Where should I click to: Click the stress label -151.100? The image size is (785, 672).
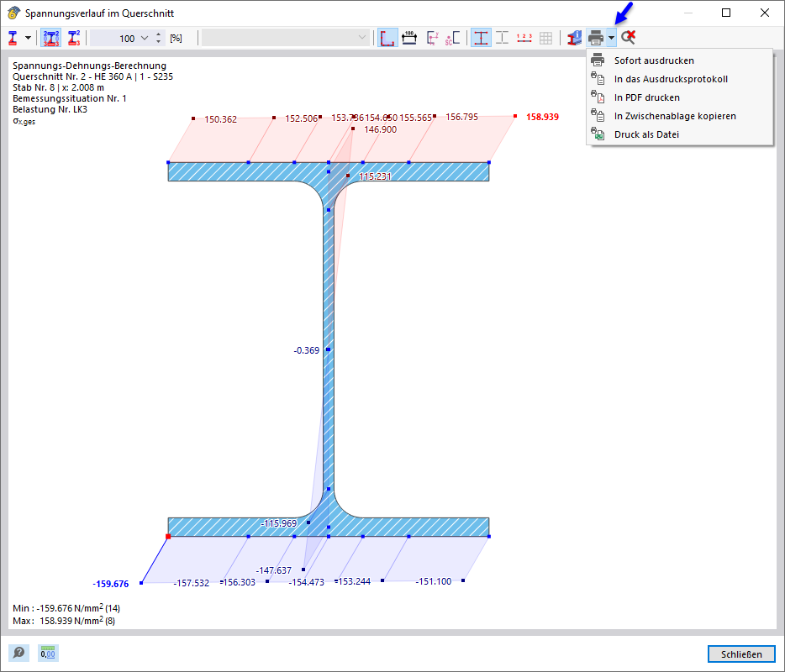[434, 581]
